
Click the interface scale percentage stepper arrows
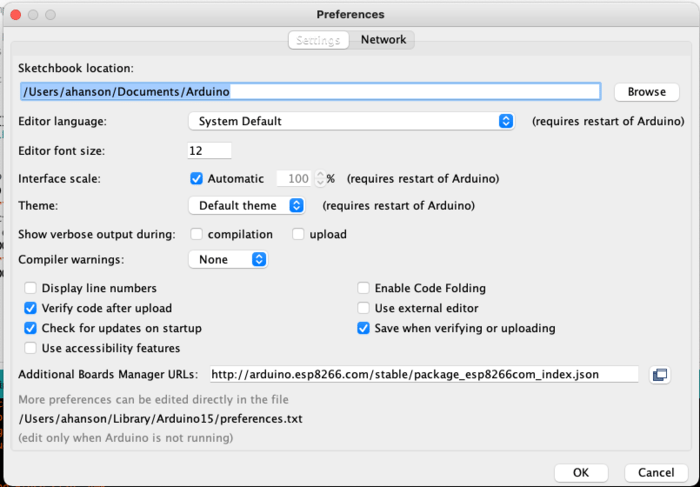point(320,179)
